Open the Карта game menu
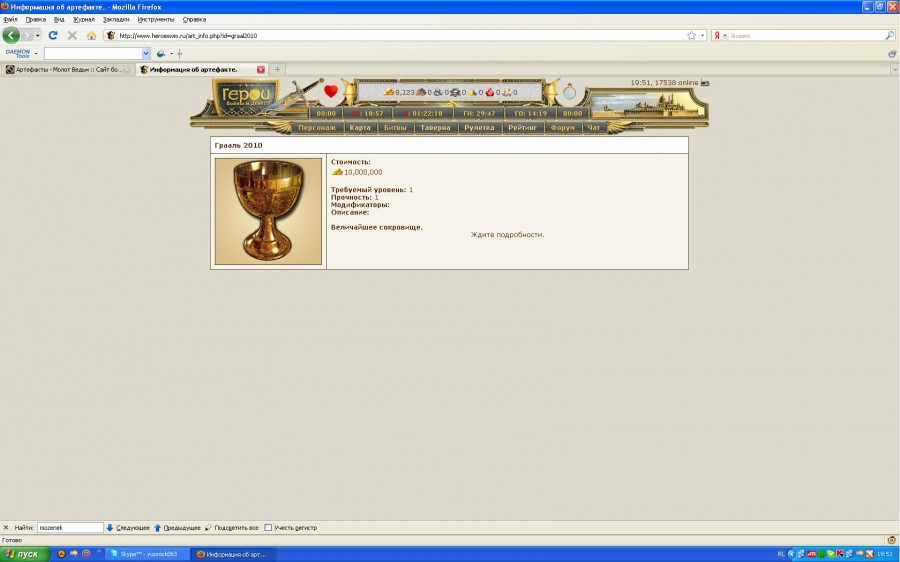The width and height of the screenshot is (900, 562). point(360,127)
